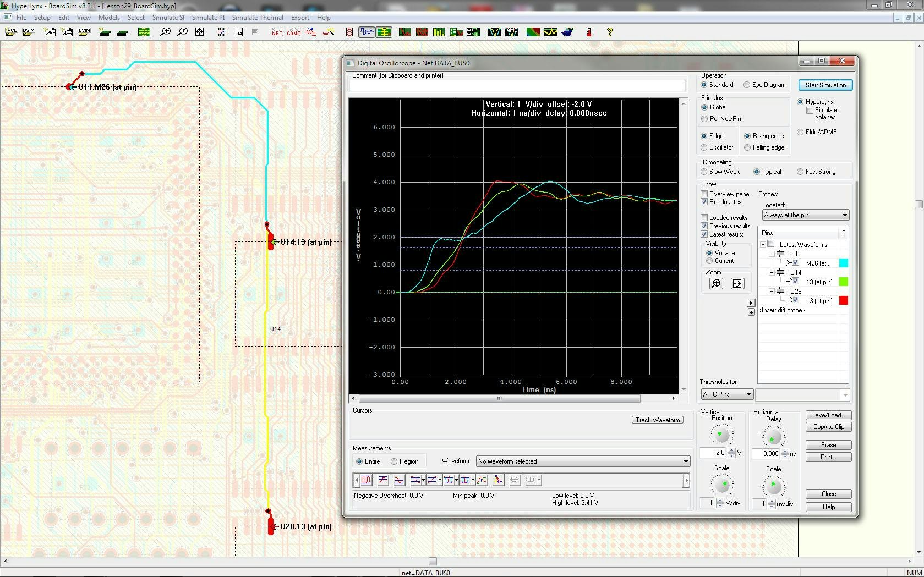This screenshot has height=577, width=924.
Task: Click the Start Simulation button
Action: (825, 85)
